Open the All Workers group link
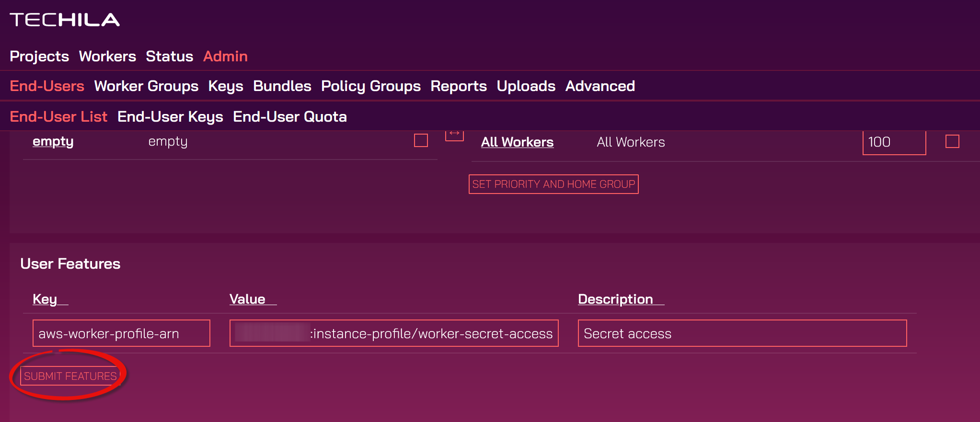The image size is (980, 422). click(517, 142)
